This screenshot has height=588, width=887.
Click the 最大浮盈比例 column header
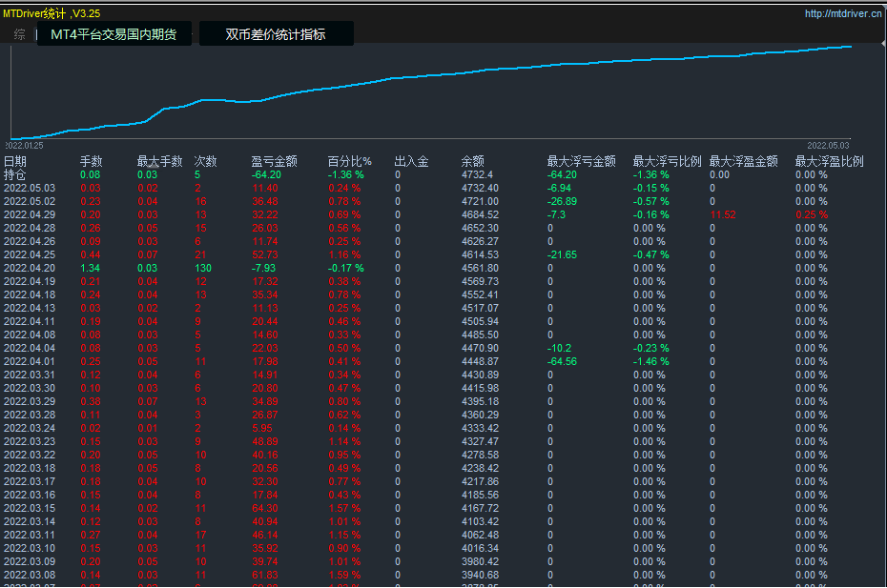[830, 161]
